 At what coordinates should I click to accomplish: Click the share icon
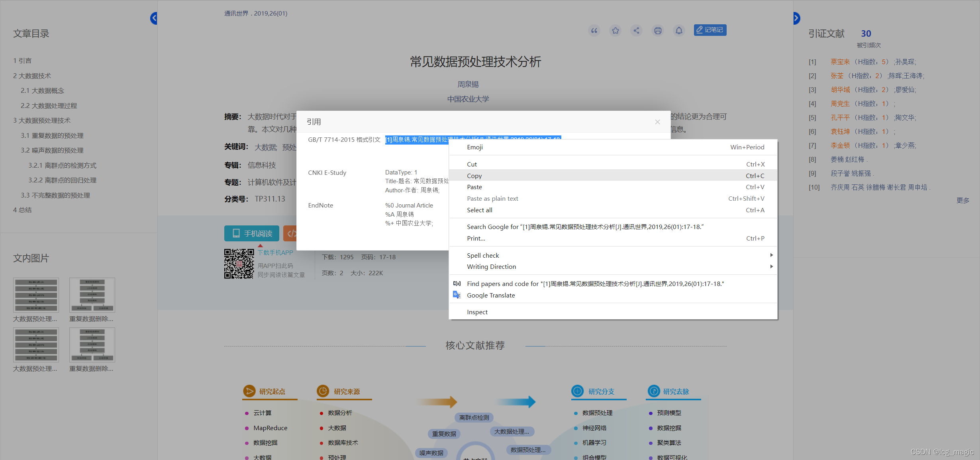pyautogui.click(x=637, y=31)
